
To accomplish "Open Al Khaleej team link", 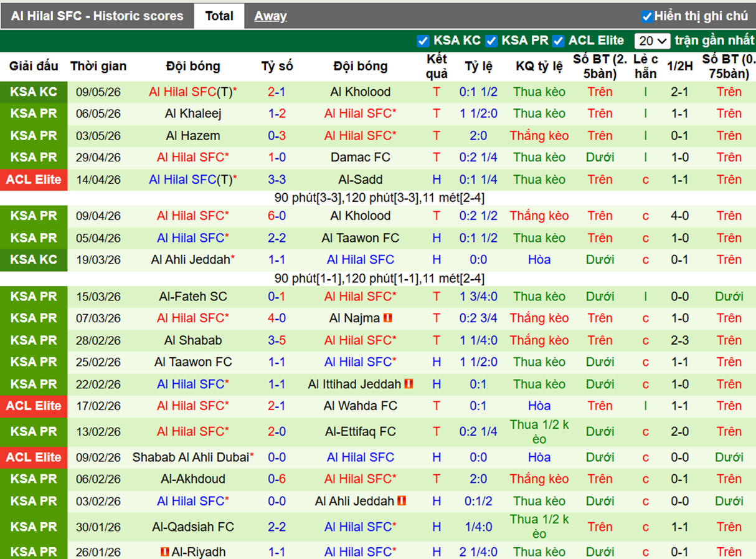I will 193,113.
